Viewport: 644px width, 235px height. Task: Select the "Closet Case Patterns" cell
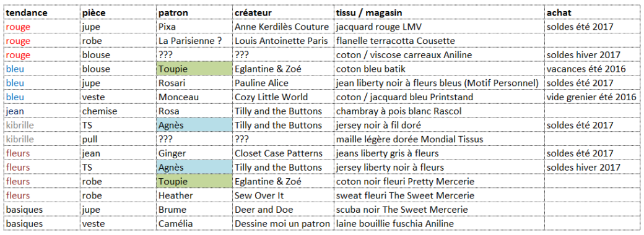coord(284,153)
